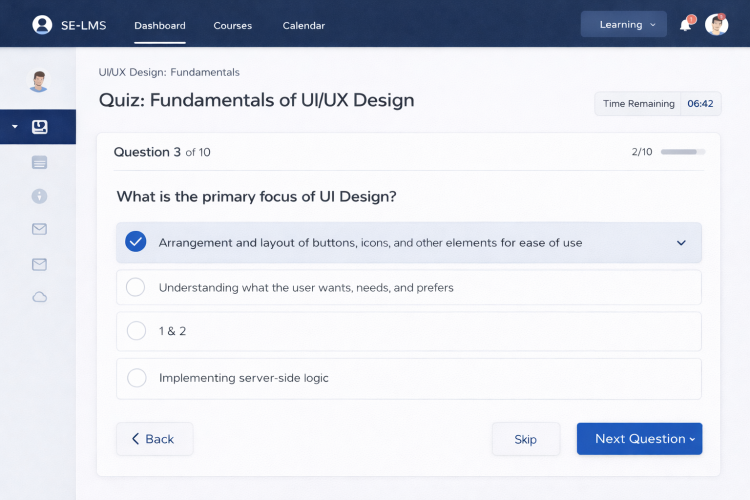This screenshot has width=750, height=500.
Task: Go back with the Back button
Action: point(154,439)
